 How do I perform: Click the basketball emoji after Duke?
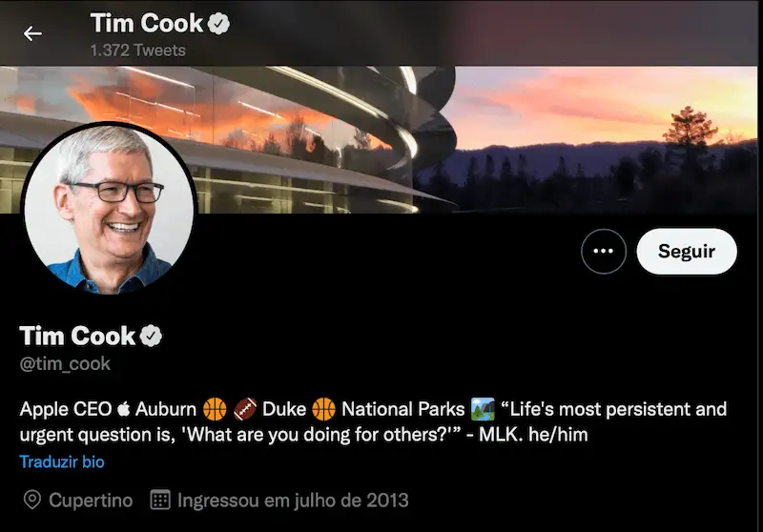pyautogui.click(x=324, y=410)
